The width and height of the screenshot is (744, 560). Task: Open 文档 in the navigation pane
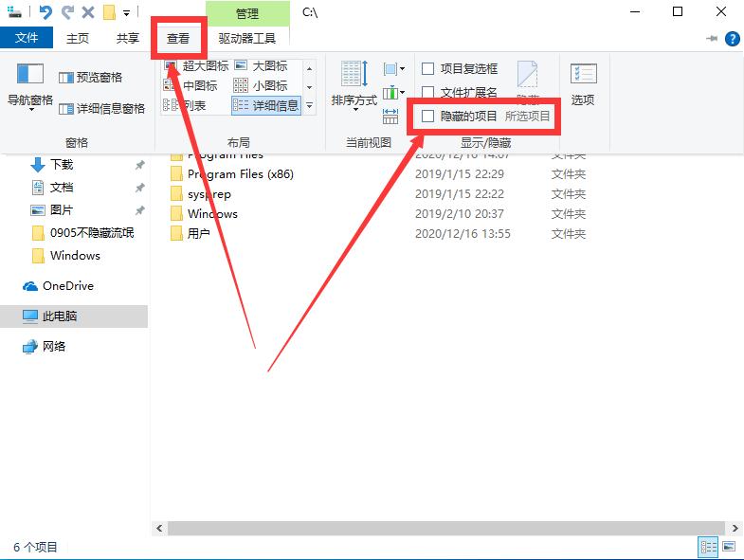(52, 188)
